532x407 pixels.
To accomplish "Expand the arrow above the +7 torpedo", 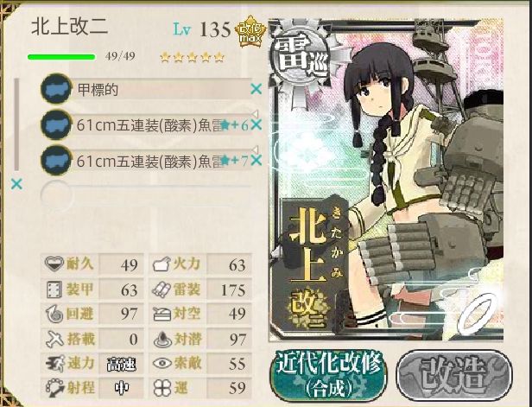I will pos(256,149).
